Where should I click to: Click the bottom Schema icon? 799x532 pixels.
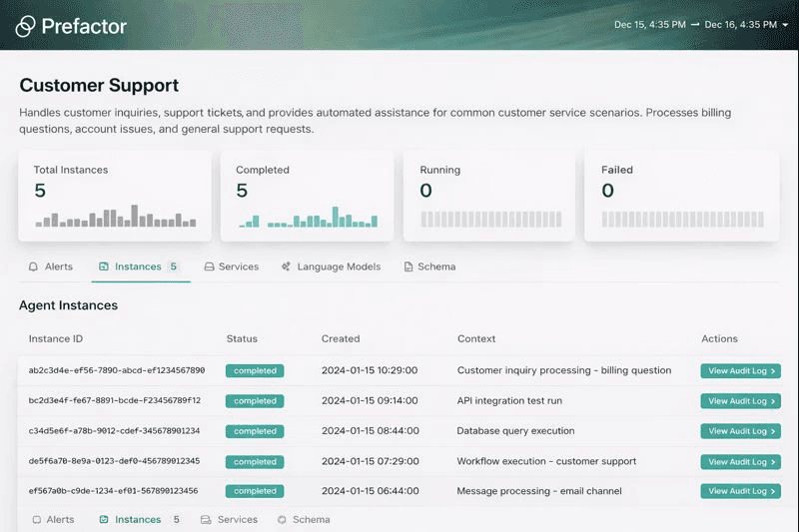282,520
